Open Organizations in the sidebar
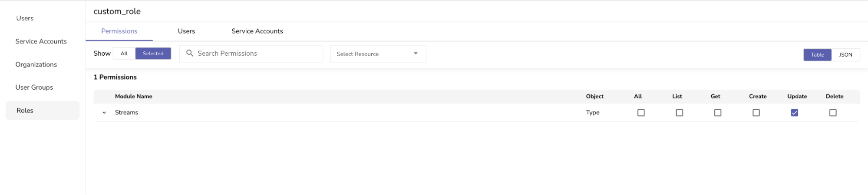Viewport: 868px width, 195px height. point(36,64)
